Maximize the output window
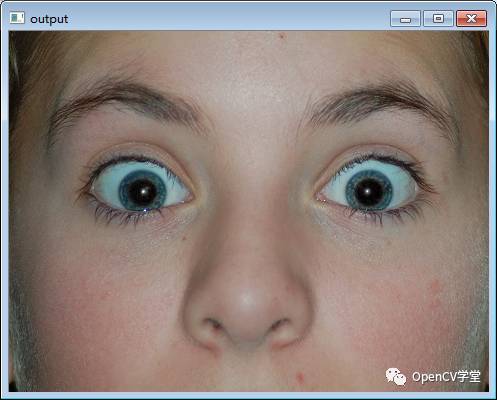This screenshot has width=497, height=400. point(438,18)
